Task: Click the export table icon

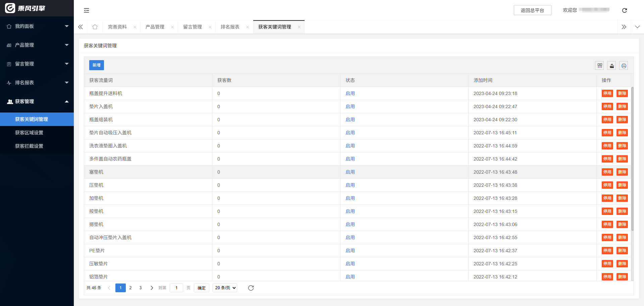Action: pos(611,66)
